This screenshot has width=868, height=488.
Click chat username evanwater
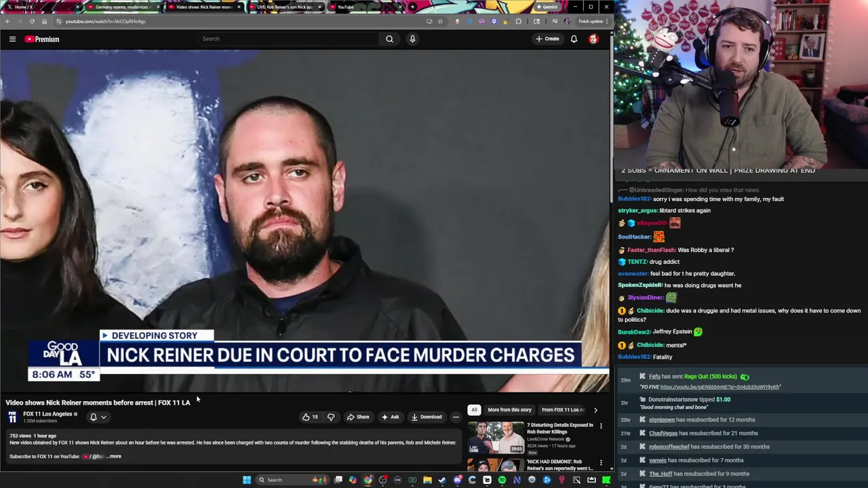[633, 274]
